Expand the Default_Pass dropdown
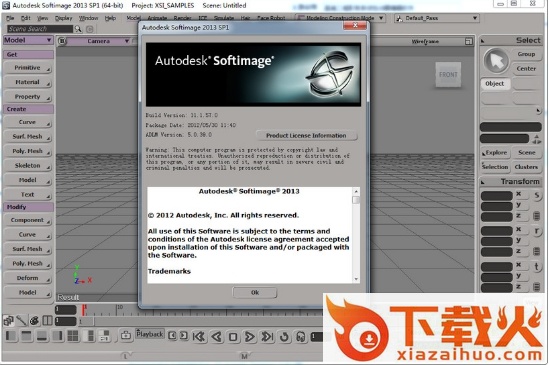 tap(437, 18)
